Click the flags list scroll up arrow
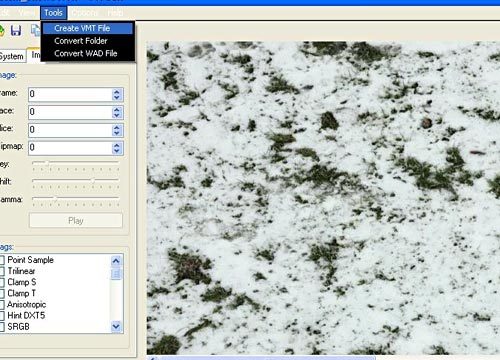This screenshot has width=500, height=360. (116, 261)
